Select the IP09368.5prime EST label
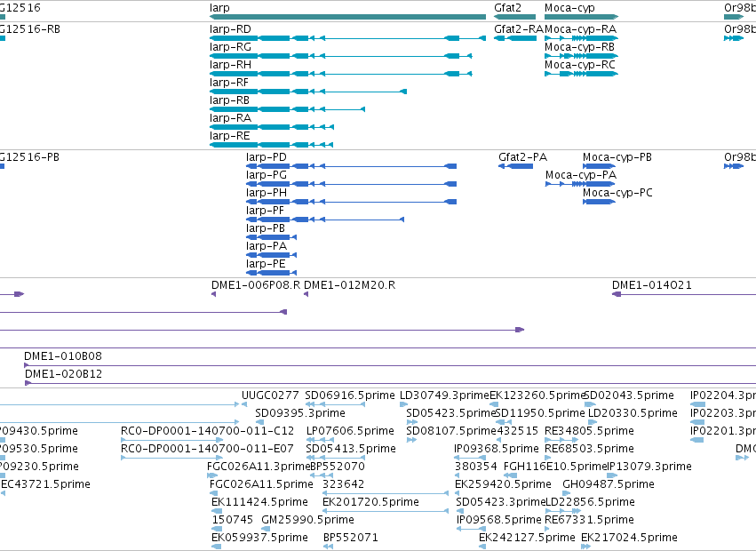This screenshot has width=756, height=551. click(x=497, y=448)
